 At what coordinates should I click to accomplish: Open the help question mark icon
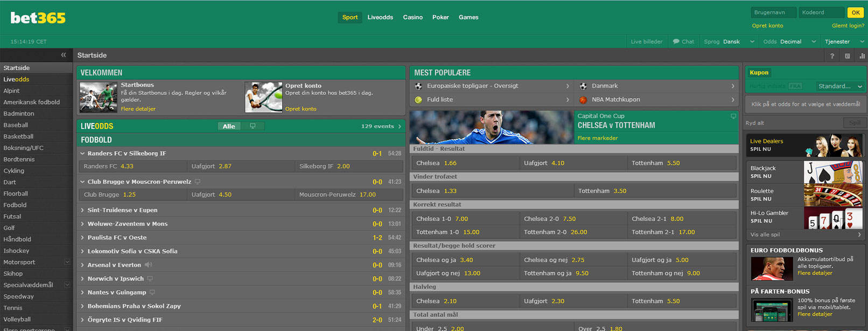(832, 56)
